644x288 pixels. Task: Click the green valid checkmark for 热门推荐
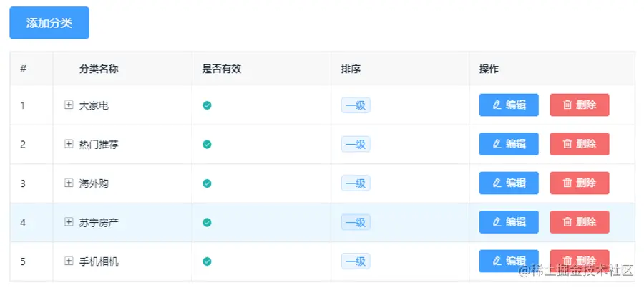coord(207,145)
